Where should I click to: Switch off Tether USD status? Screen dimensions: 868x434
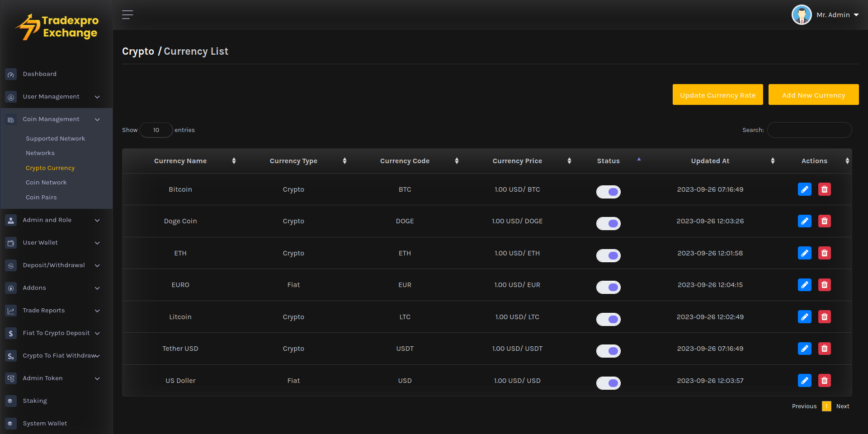(608, 351)
